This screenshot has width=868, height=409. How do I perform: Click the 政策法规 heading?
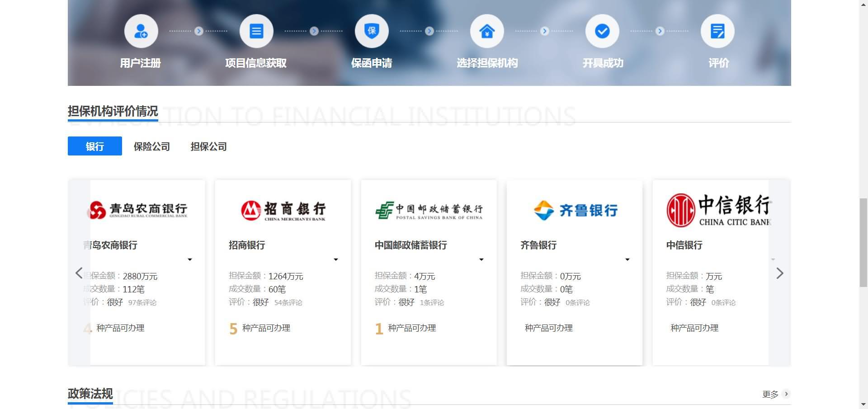tap(90, 394)
